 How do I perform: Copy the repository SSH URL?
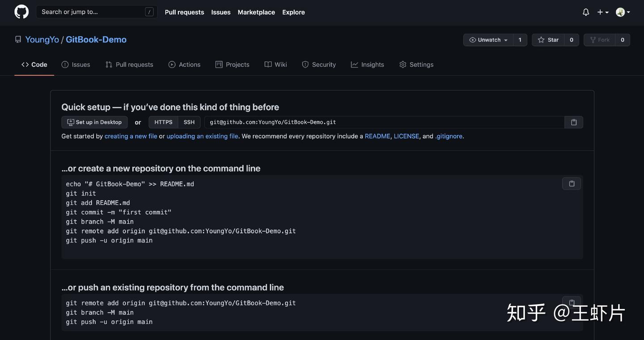pyautogui.click(x=574, y=122)
